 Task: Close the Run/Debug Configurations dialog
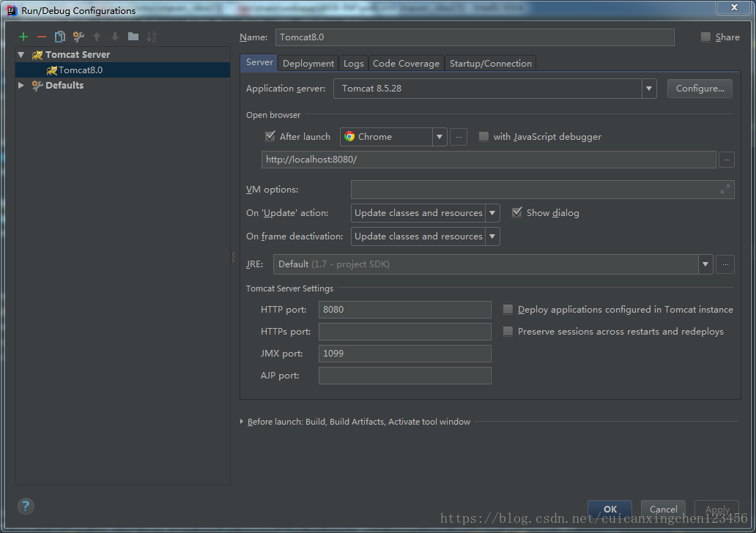point(734,7)
